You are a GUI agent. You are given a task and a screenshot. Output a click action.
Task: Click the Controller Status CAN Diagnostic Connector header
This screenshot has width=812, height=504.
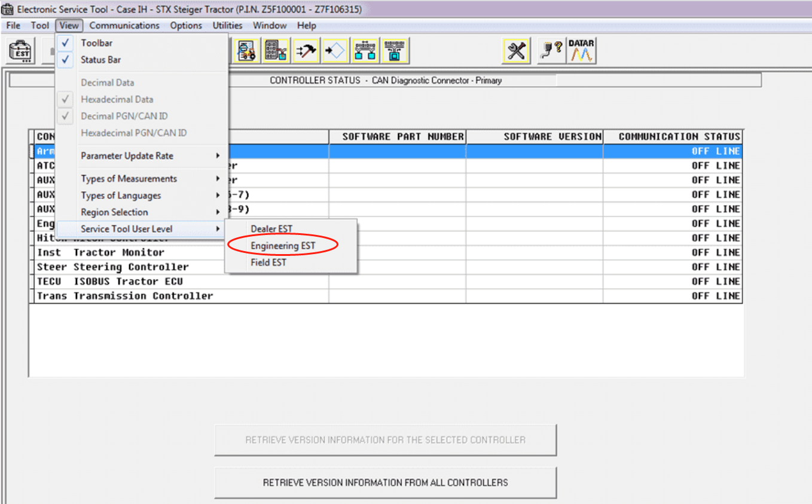coord(386,80)
